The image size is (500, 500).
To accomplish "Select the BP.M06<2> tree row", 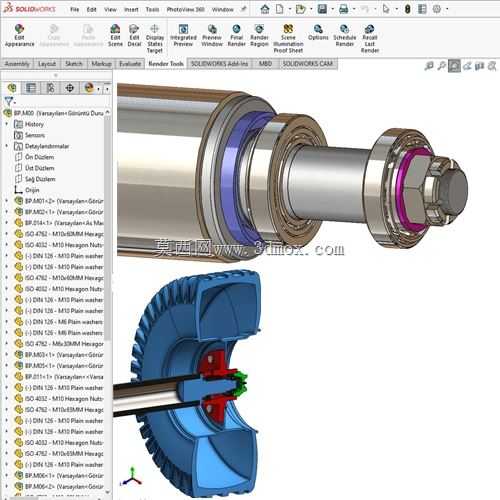I will click(59, 486).
